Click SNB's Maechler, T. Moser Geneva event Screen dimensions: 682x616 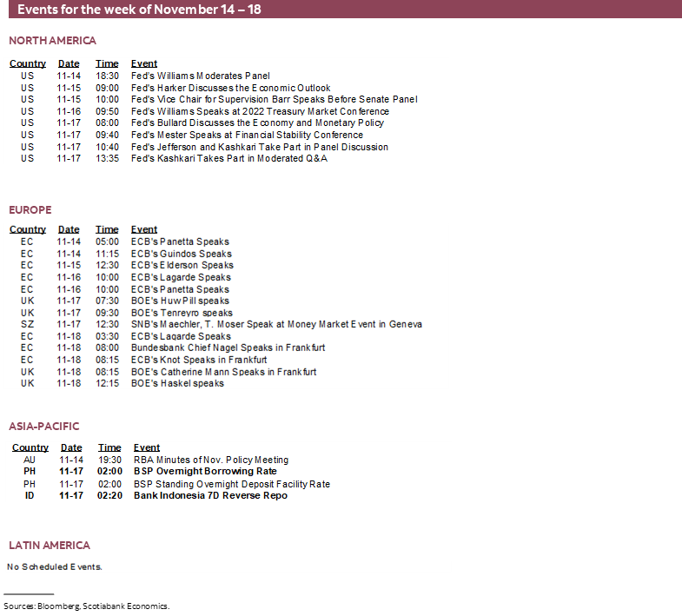point(276,324)
